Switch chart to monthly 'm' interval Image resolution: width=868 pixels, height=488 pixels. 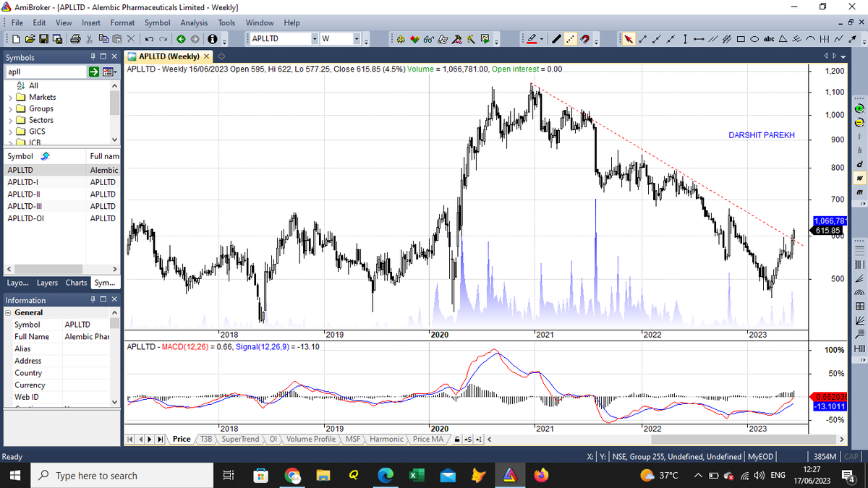coord(860,192)
